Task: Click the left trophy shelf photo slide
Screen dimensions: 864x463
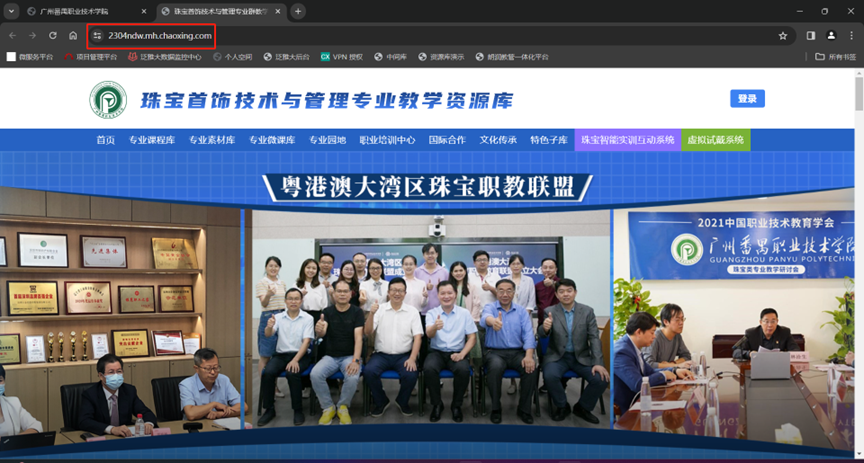Action: [x=120, y=317]
